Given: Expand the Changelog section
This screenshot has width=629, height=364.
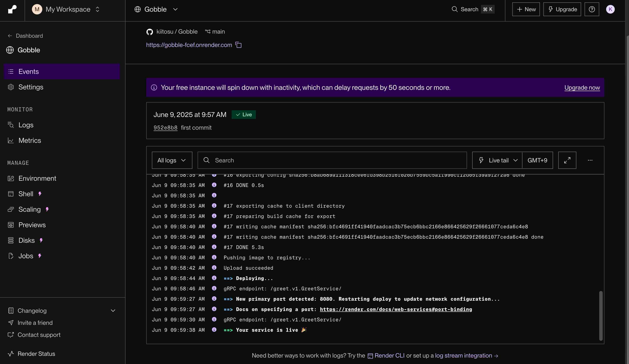Looking at the screenshot, I should point(113,310).
